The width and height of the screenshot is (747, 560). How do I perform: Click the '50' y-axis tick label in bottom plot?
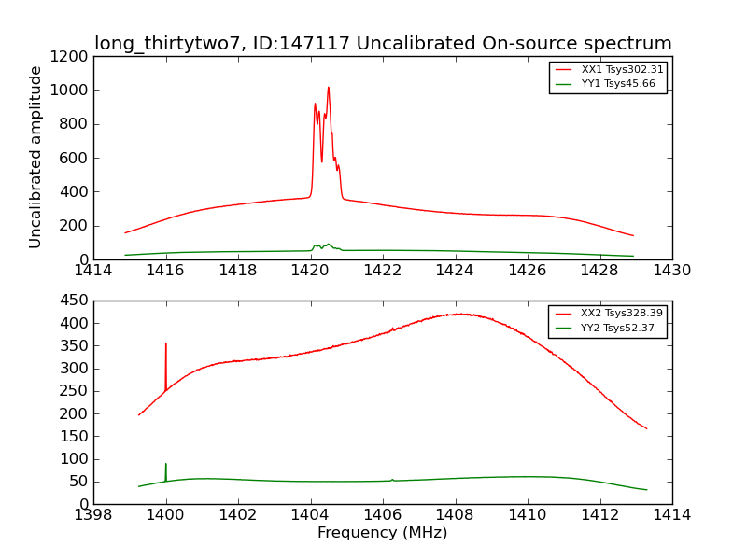click(x=78, y=482)
